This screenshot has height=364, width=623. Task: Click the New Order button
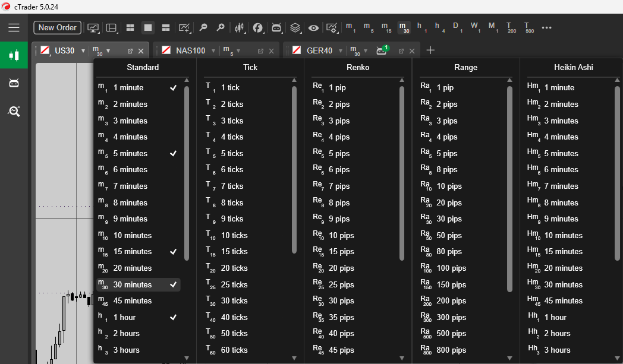58,27
